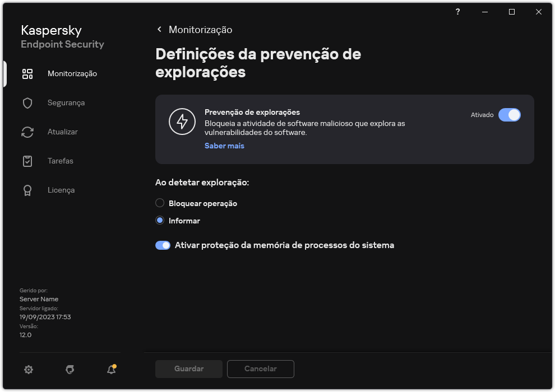Image resolution: width=555 pixels, height=392 pixels.
Task: Go back using the Monitorização chevron
Action: point(159,29)
